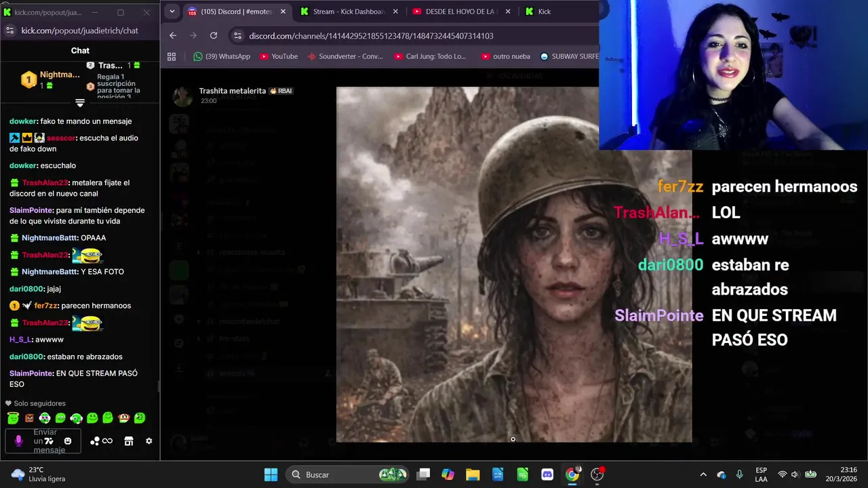Screen dimensions: 868x488
Task: Open the YouTube bookmark
Action: click(279, 56)
